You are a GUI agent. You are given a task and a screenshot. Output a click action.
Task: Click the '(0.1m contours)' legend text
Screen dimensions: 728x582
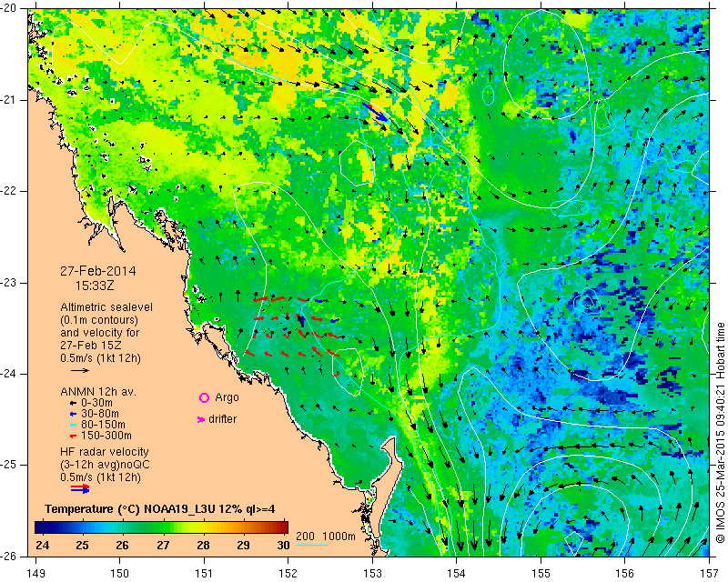click(99, 320)
